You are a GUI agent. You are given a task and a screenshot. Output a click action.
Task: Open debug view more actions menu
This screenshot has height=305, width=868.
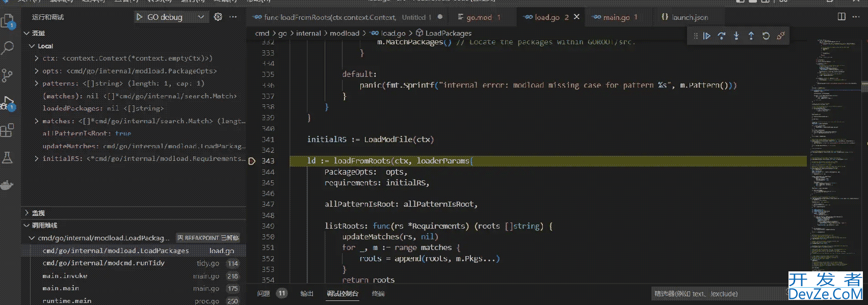pos(233,17)
